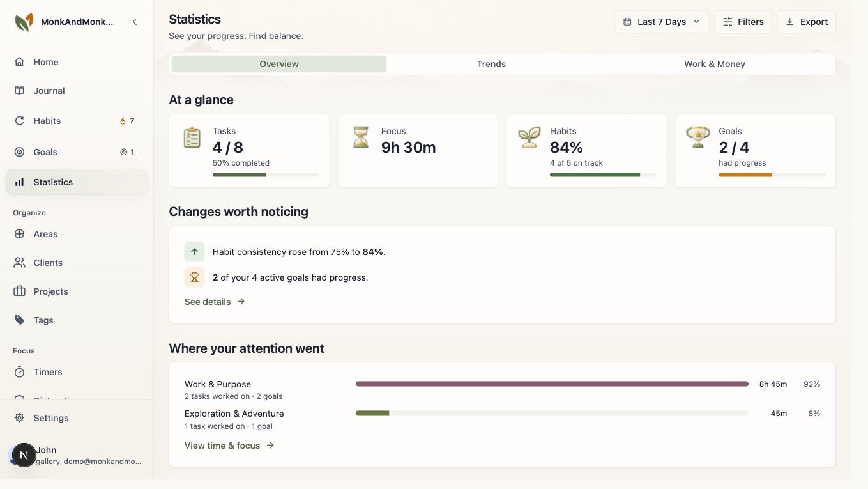Click the user avatar next to John
The width and height of the screenshot is (868, 489).
pyautogui.click(x=24, y=455)
